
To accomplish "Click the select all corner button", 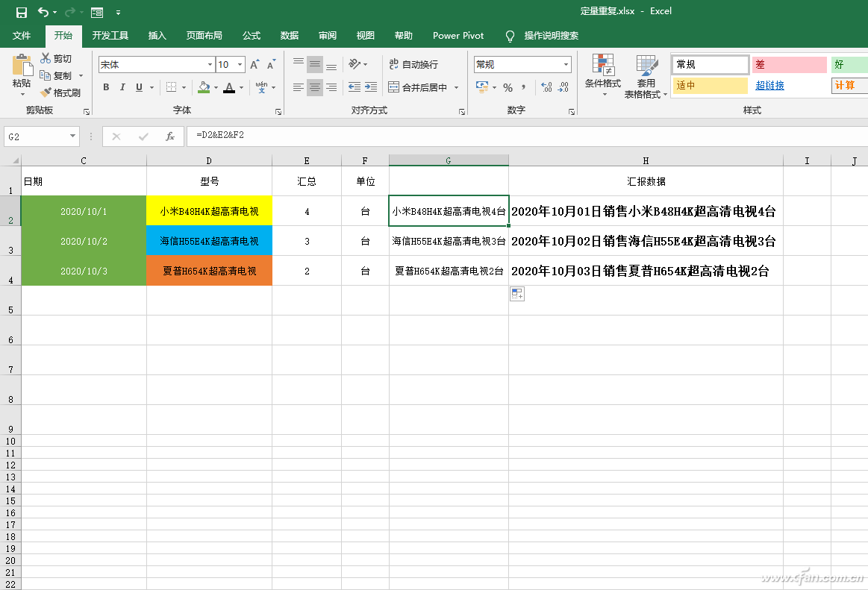I will coord(10,160).
